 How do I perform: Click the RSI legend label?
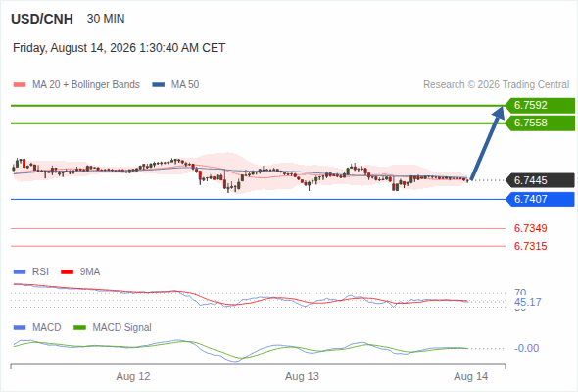pos(40,272)
